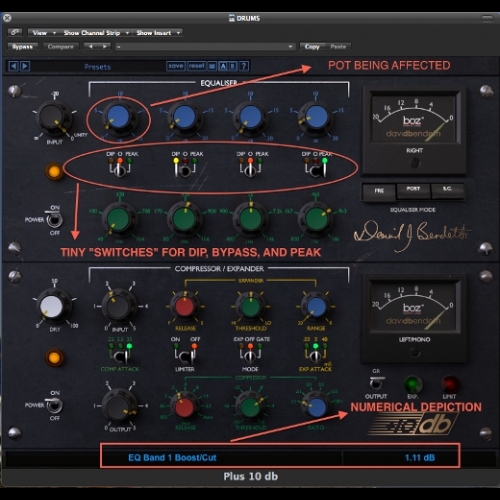Click the third blue EQ gain knob
Image resolution: width=500 pixels, height=500 pixels.
[250, 117]
